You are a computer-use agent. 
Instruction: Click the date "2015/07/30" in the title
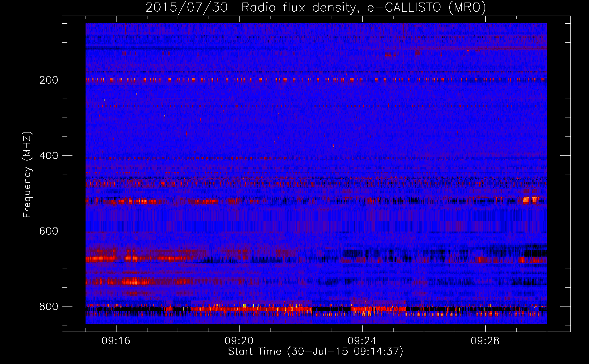[187, 7]
